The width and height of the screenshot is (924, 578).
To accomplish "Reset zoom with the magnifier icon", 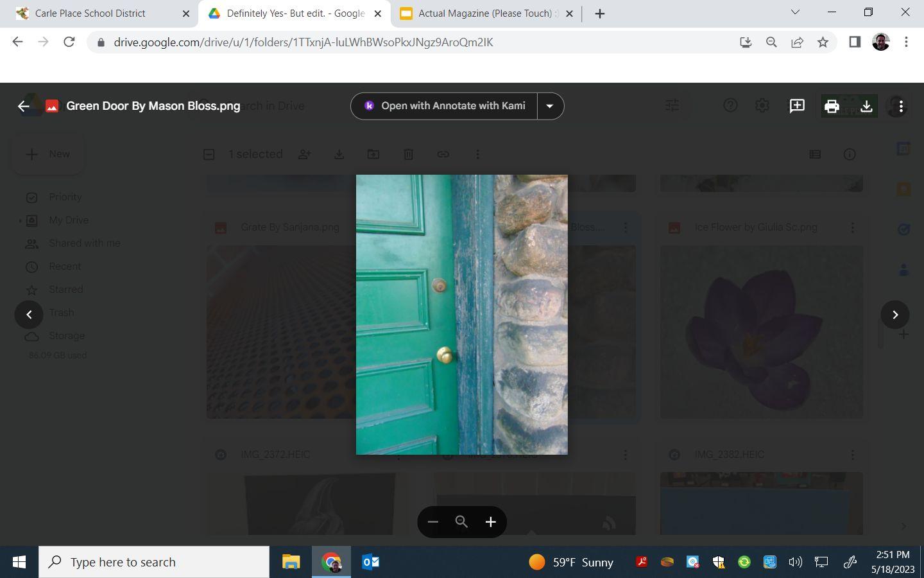I will click(x=461, y=521).
